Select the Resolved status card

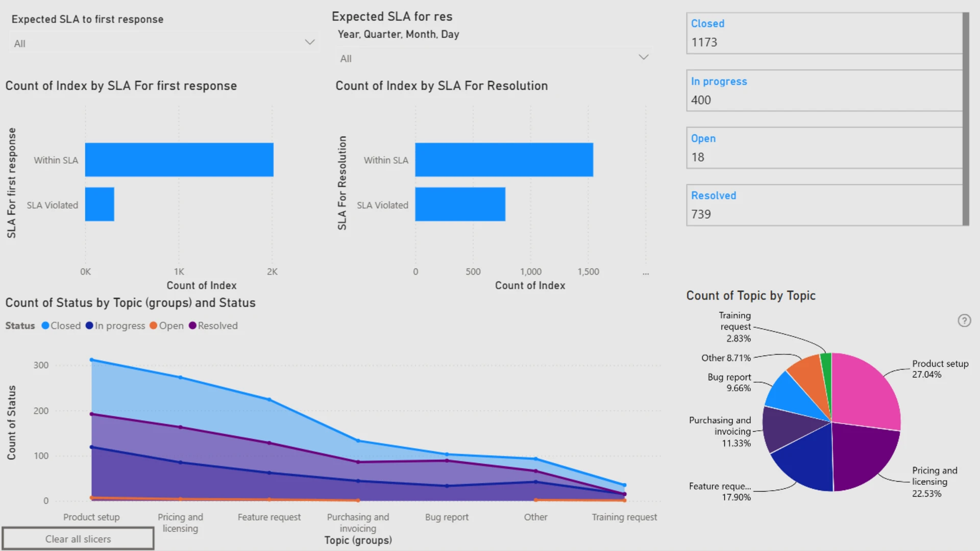(x=824, y=205)
